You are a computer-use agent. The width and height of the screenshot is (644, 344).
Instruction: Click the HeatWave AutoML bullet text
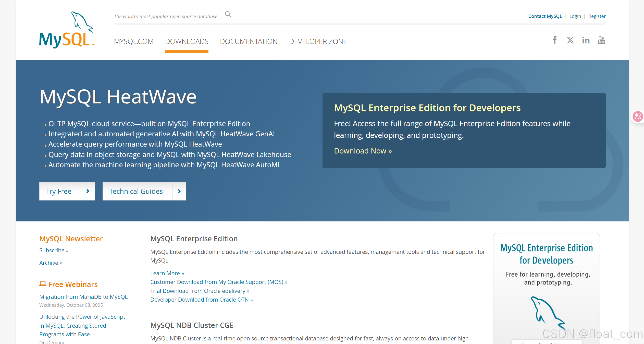pyautogui.click(x=165, y=165)
